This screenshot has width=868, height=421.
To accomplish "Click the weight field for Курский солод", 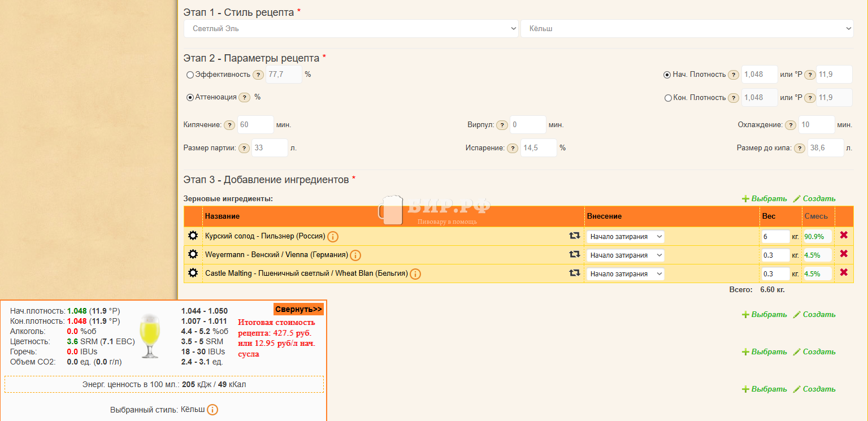I will pyautogui.click(x=775, y=236).
